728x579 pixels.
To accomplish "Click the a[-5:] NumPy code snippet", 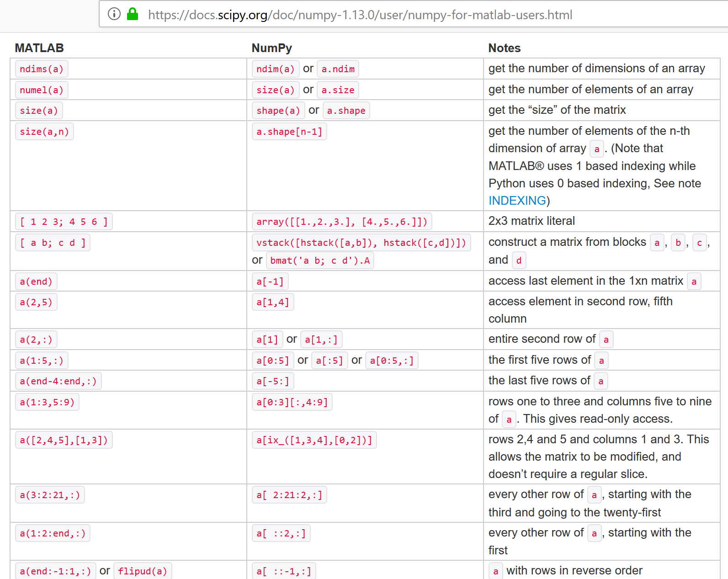I will (x=273, y=381).
